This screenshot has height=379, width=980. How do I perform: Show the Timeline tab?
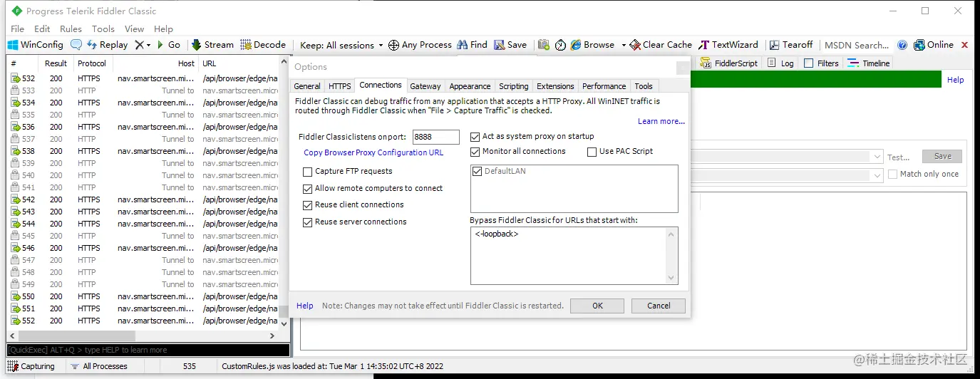pos(869,63)
